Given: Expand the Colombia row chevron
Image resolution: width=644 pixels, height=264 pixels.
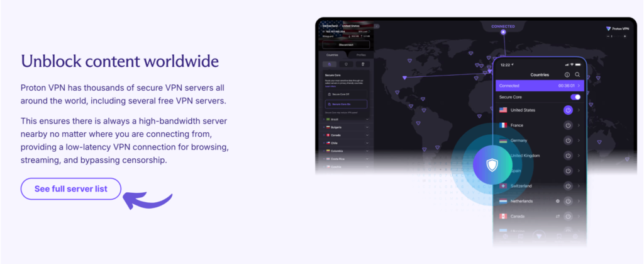Looking at the screenshot, I should pyautogui.click(x=367, y=151).
